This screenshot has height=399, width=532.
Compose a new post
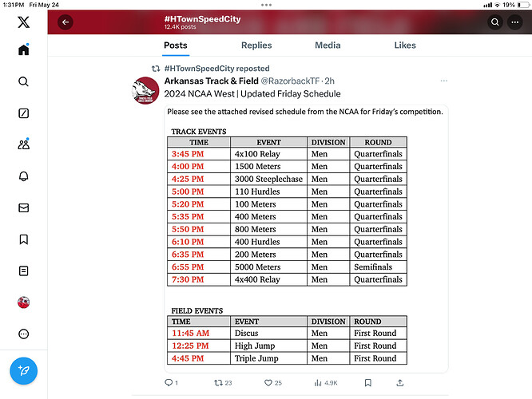23,370
